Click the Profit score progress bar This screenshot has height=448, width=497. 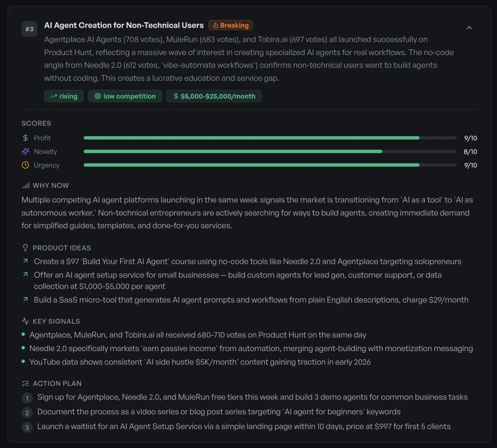(270, 138)
